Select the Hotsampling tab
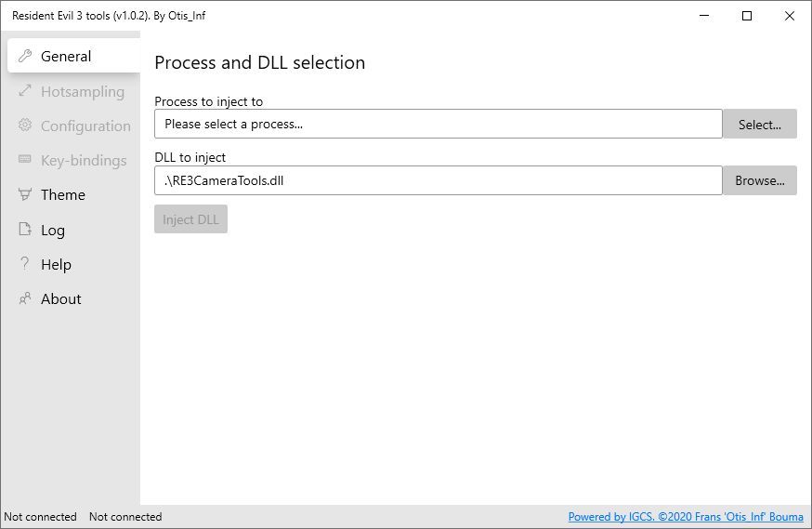 pos(82,91)
